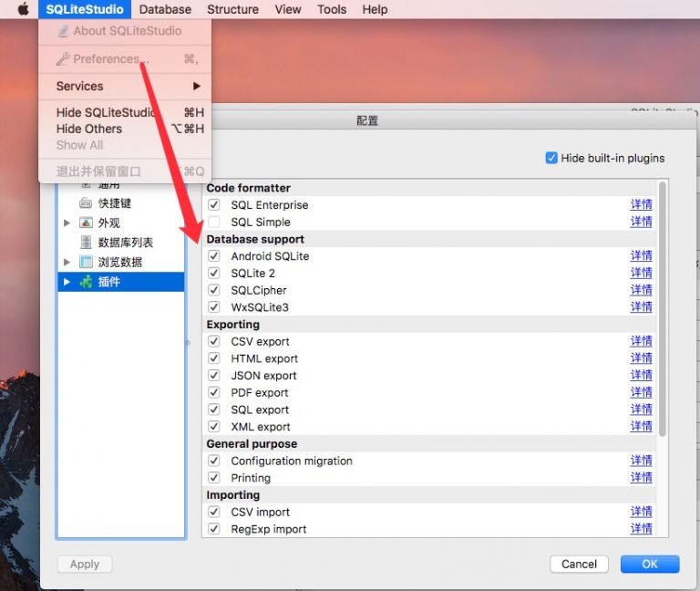Screen dimensions: 700x591
Task: Click the OK button
Action: [650, 564]
